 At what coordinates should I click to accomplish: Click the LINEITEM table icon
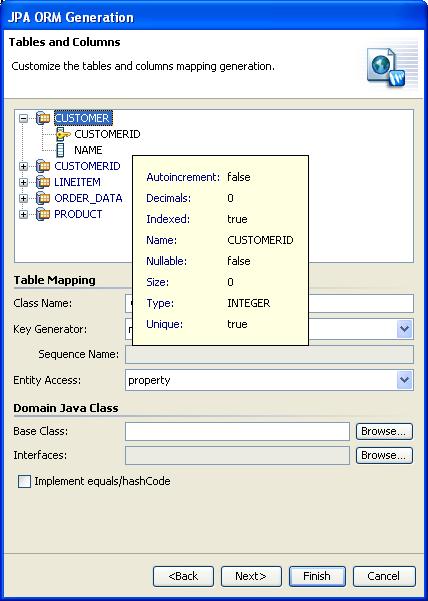(x=43, y=182)
